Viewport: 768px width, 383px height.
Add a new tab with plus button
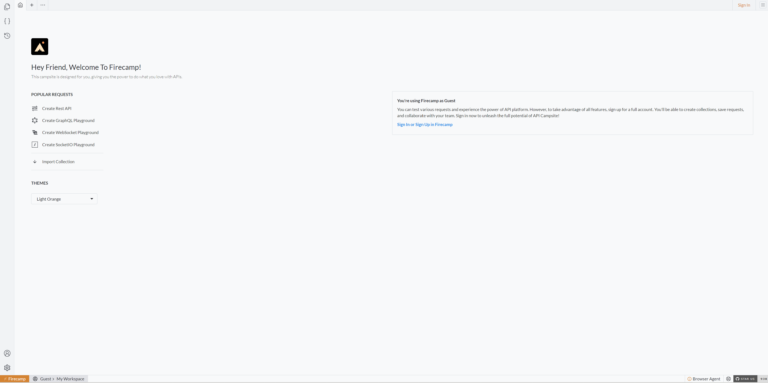(32, 5)
